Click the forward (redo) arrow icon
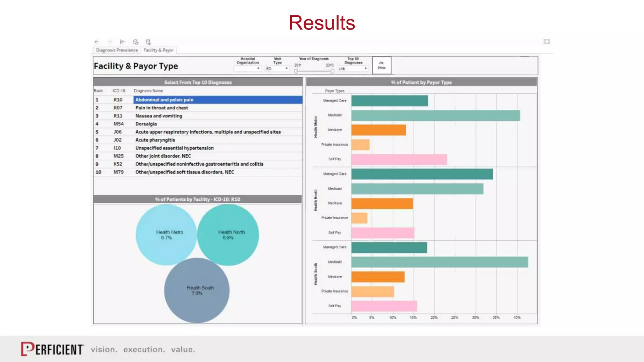This screenshot has height=362, width=644. [x=110, y=42]
